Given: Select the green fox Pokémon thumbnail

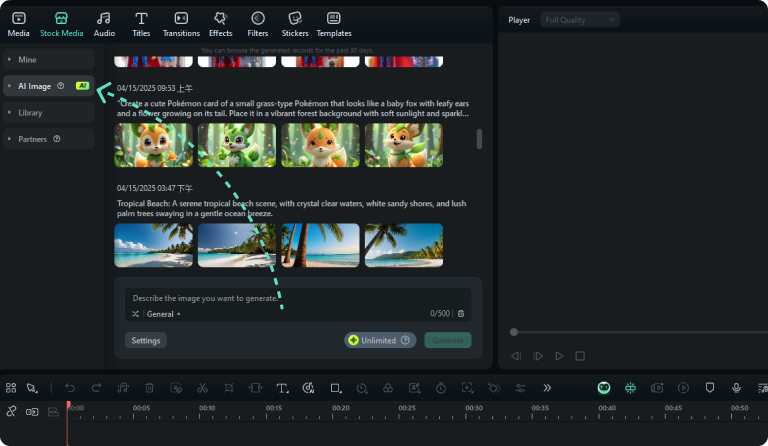Looking at the screenshot, I should (x=237, y=145).
